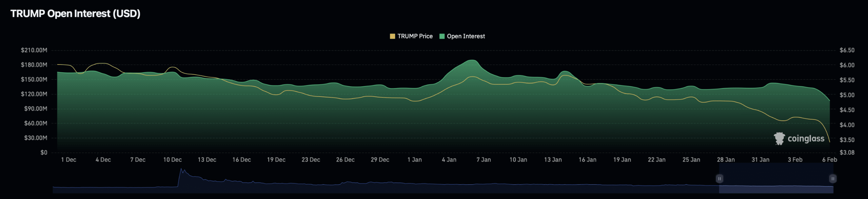Click the yellow TRUMP Price legend swatch
Viewport: 868px width, 199px height.
click(x=392, y=36)
